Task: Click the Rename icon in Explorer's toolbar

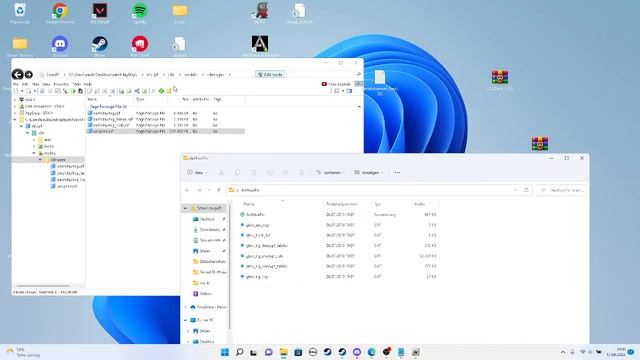Action: tap(269, 173)
